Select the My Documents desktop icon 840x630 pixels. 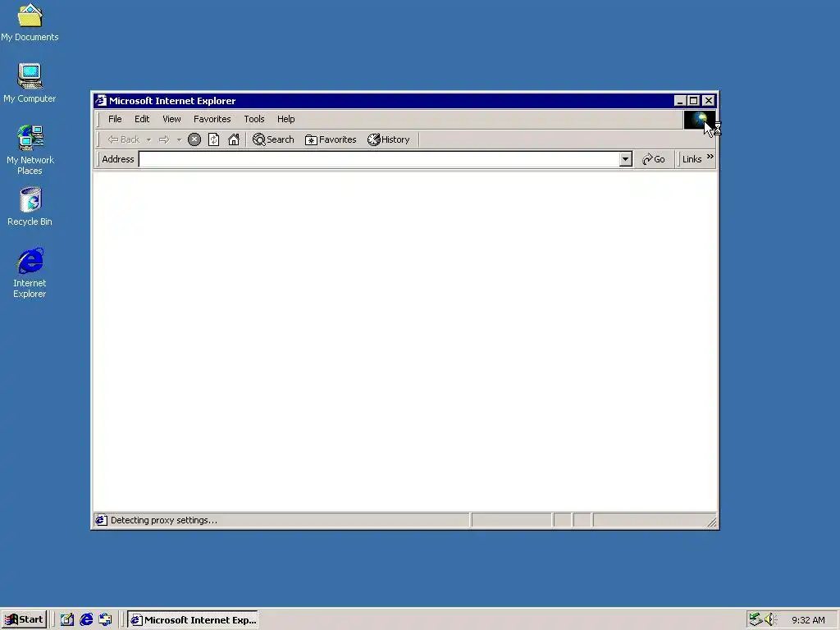[30, 23]
